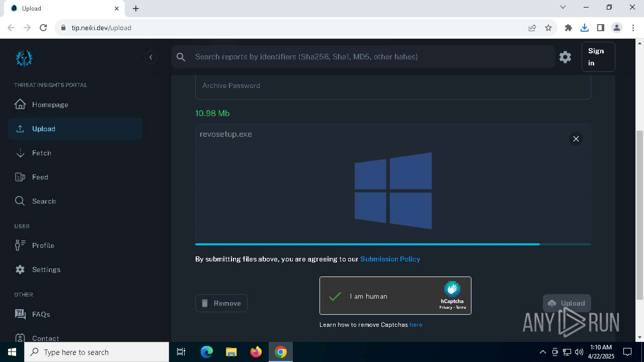The image size is (644, 362).
Task: Click the Homepage house icon
Action: (20, 104)
